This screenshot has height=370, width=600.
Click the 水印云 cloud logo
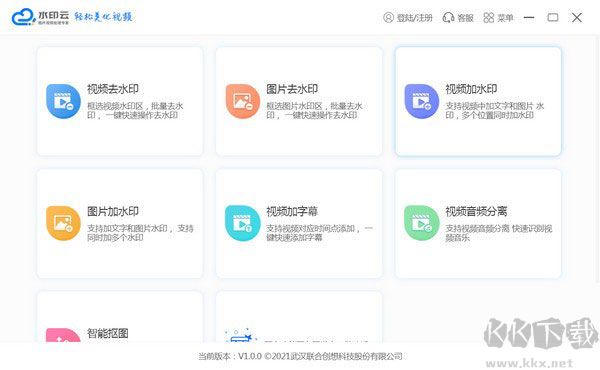pyautogui.click(x=23, y=17)
